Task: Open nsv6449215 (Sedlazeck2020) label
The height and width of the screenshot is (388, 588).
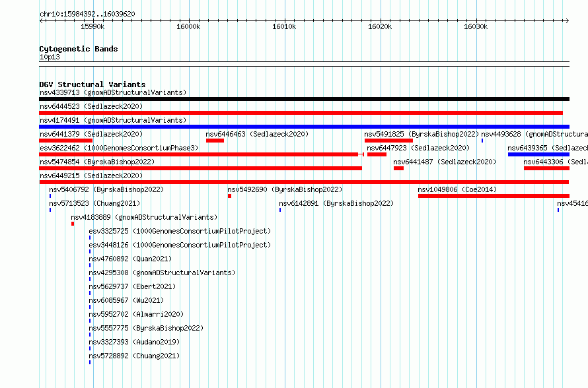Action: [91, 176]
